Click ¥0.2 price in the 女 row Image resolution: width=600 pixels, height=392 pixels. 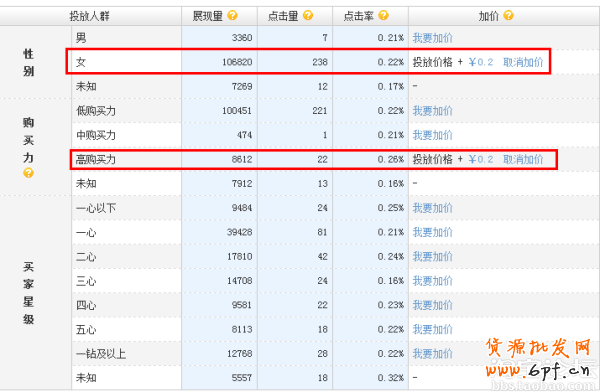(x=481, y=62)
